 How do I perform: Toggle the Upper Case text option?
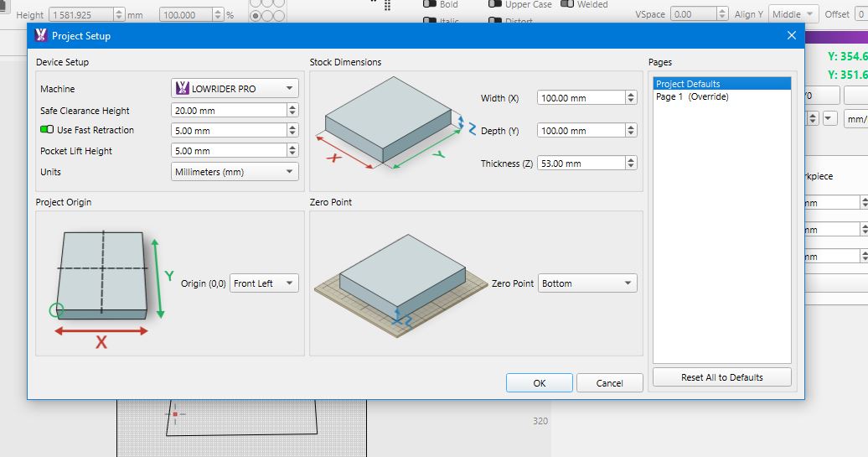(x=495, y=4)
